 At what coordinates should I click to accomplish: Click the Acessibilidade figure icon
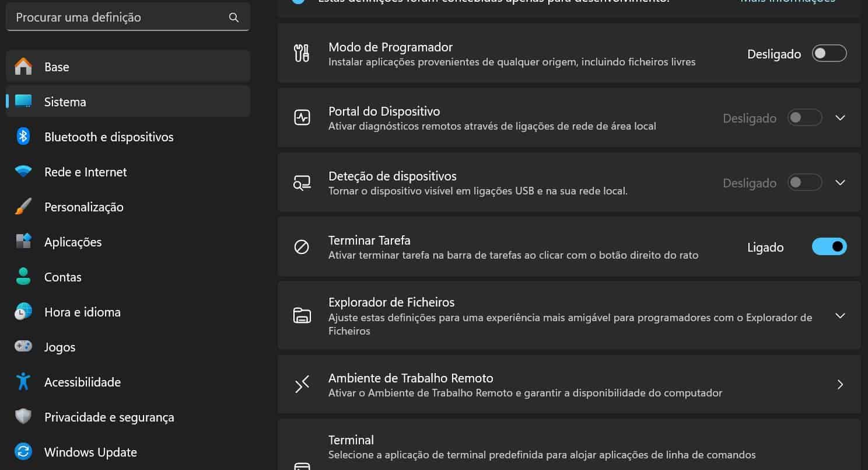tap(23, 382)
